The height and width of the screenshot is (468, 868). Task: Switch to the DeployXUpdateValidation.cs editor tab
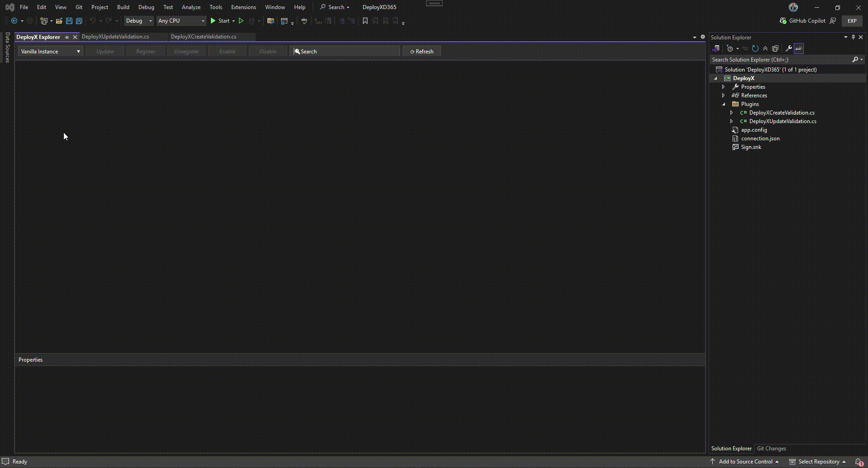point(115,37)
